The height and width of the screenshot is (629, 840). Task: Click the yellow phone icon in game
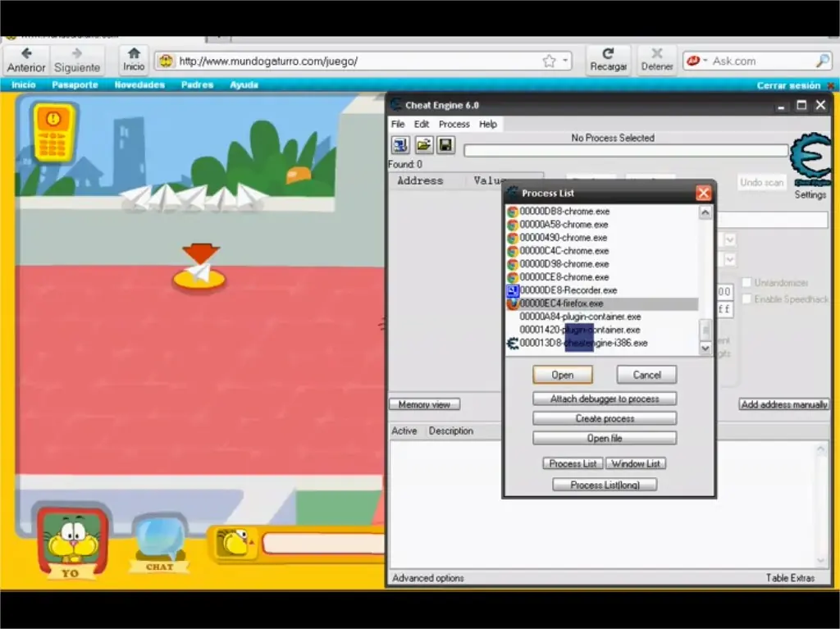(53, 132)
